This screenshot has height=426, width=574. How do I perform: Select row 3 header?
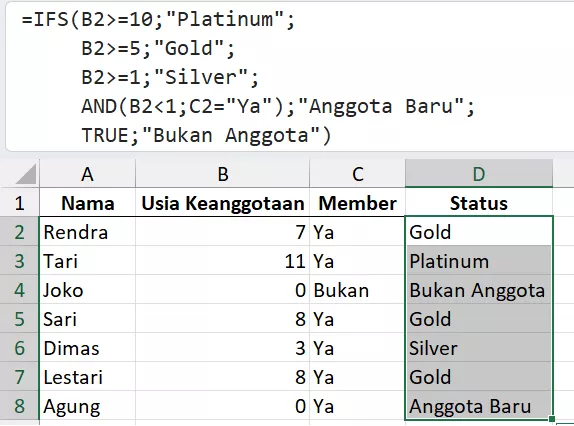click(19, 261)
